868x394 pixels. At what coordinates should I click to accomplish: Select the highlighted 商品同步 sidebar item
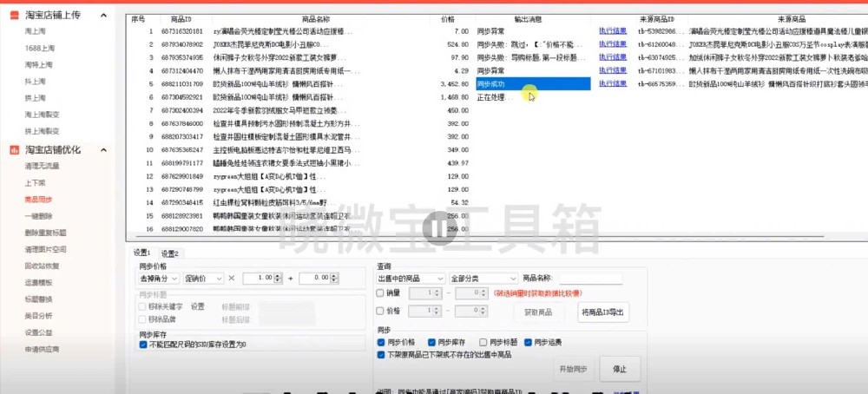pos(38,200)
